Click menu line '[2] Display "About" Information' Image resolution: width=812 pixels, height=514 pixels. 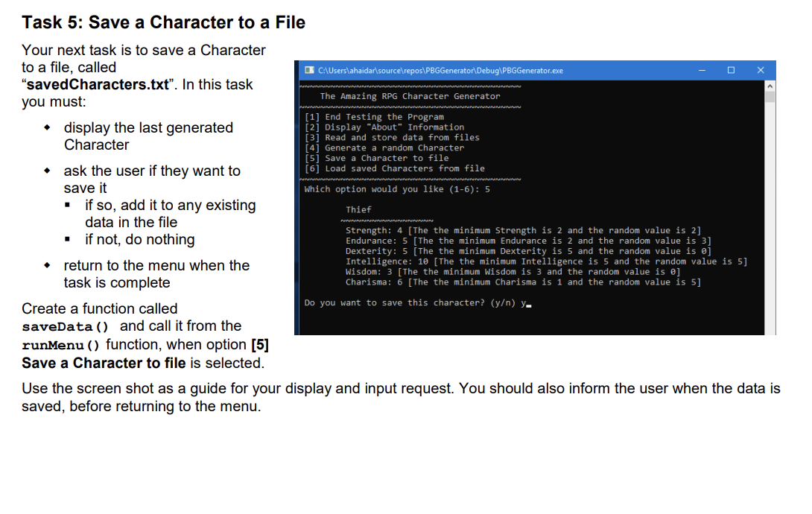pyautogui.click(x=384, y=127)
